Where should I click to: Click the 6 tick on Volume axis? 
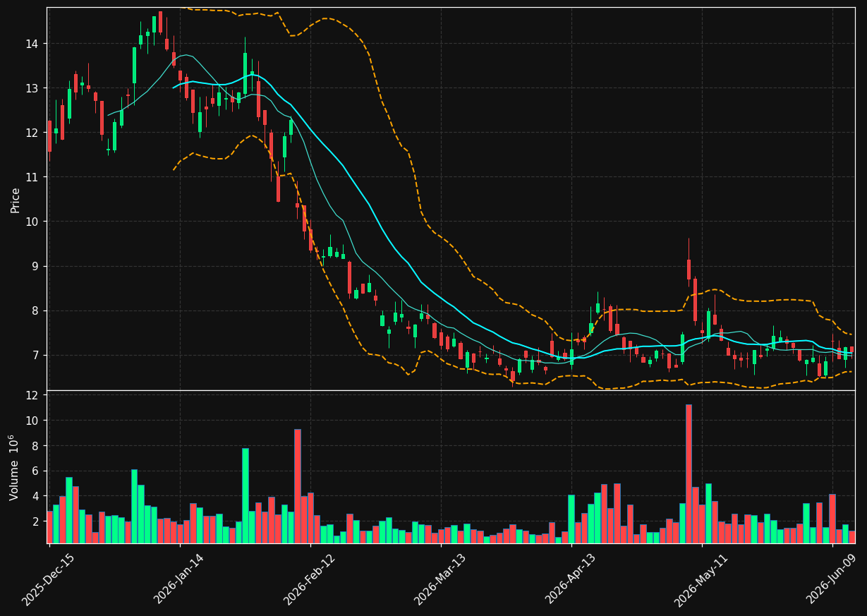click(37, 471)
